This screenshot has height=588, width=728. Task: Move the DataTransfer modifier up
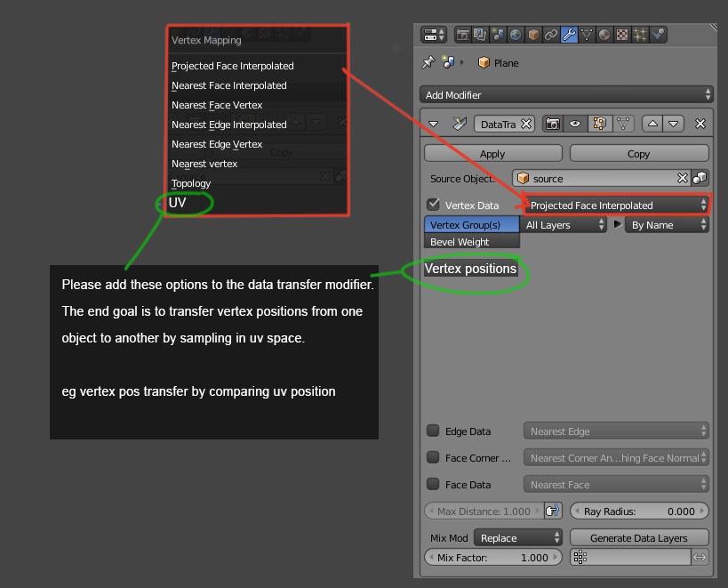[x=652, y=124]
